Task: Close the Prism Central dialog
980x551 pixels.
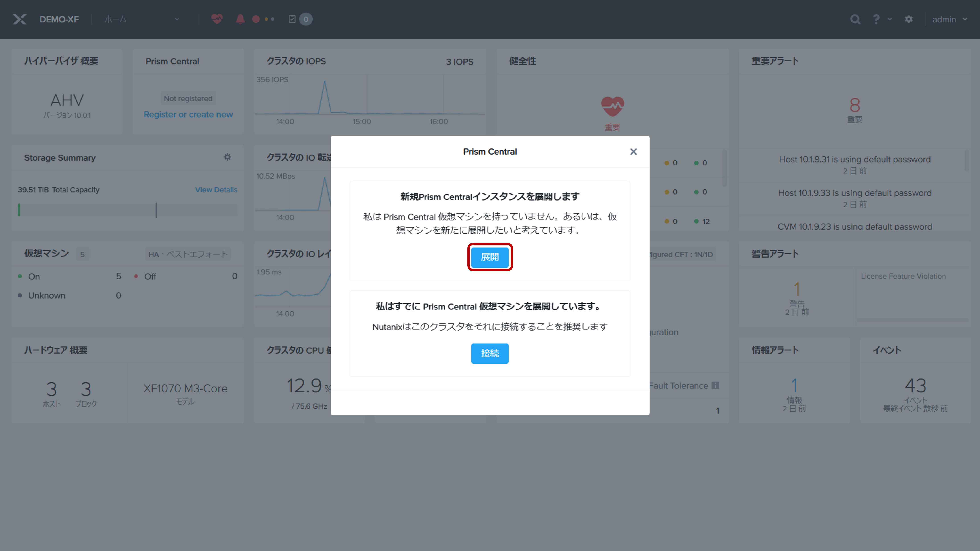Action: (633, 152)
